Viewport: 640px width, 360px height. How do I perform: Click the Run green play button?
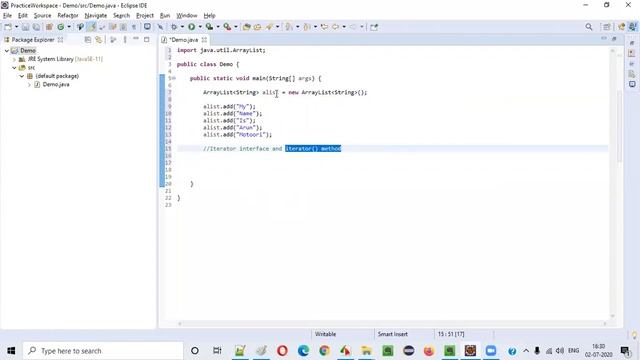[191, 27]
